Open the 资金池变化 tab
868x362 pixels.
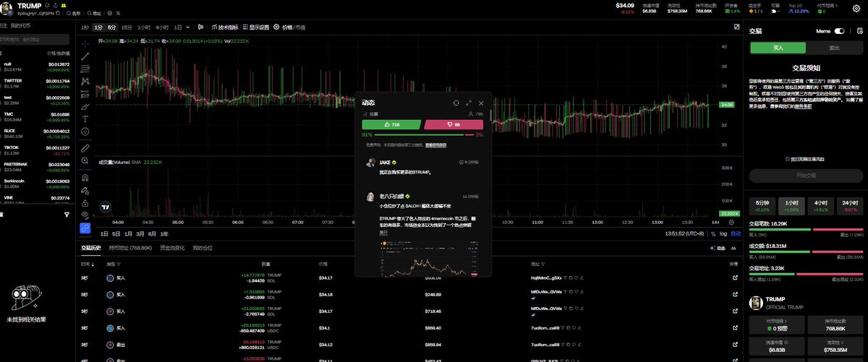pyautogui.click(x=172, y=248)
